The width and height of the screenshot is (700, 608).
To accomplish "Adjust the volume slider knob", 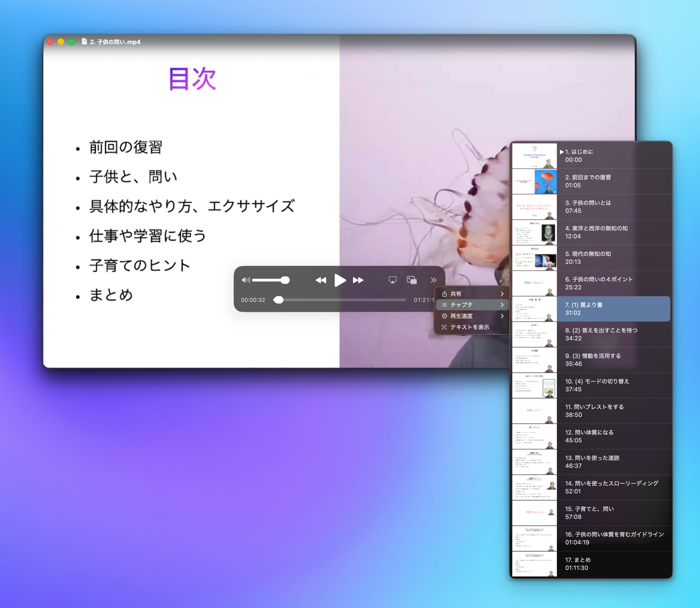I will point(285,280).
